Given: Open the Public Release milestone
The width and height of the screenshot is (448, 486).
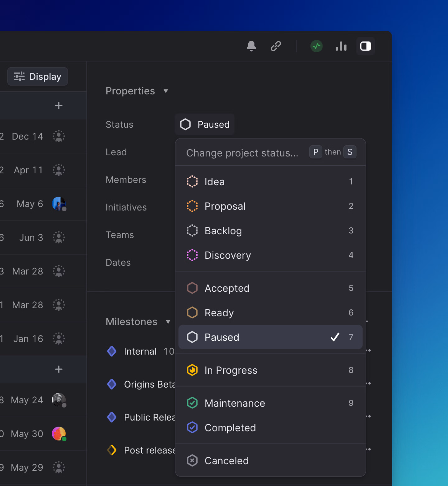Looking at the screenshot, I should point(150,417).
